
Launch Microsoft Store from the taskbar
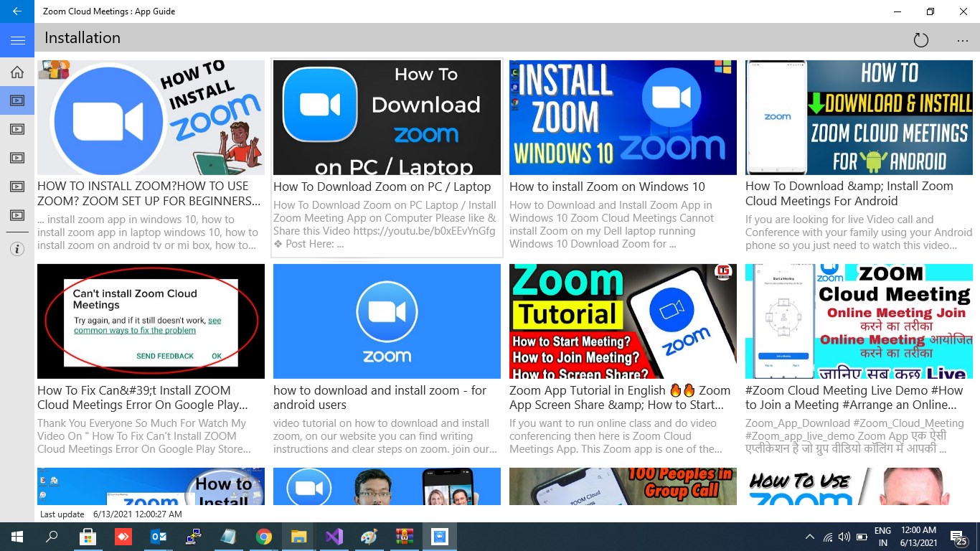[x=88, y=537]
